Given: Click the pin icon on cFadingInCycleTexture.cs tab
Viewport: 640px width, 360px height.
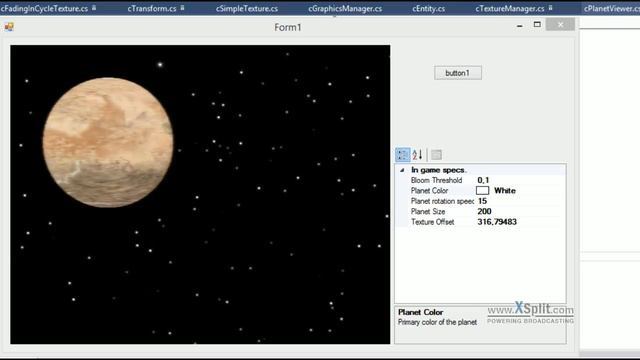Looking at the screenshot, I should (x=94, y=8).
